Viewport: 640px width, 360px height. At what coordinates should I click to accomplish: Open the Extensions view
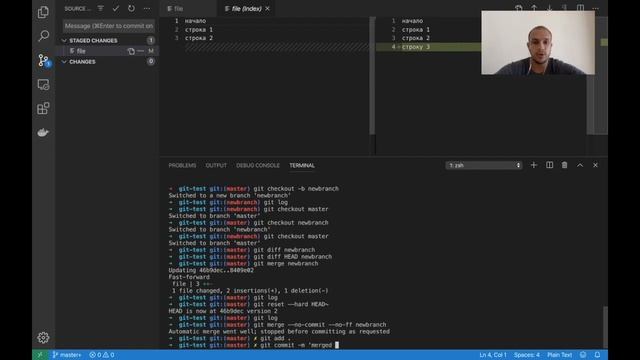coord(43,108)
